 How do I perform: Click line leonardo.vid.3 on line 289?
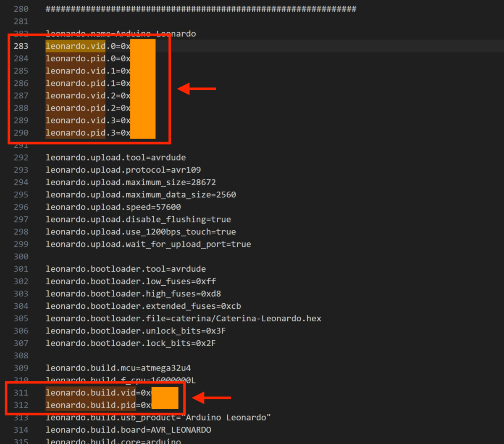coord(88,121)
